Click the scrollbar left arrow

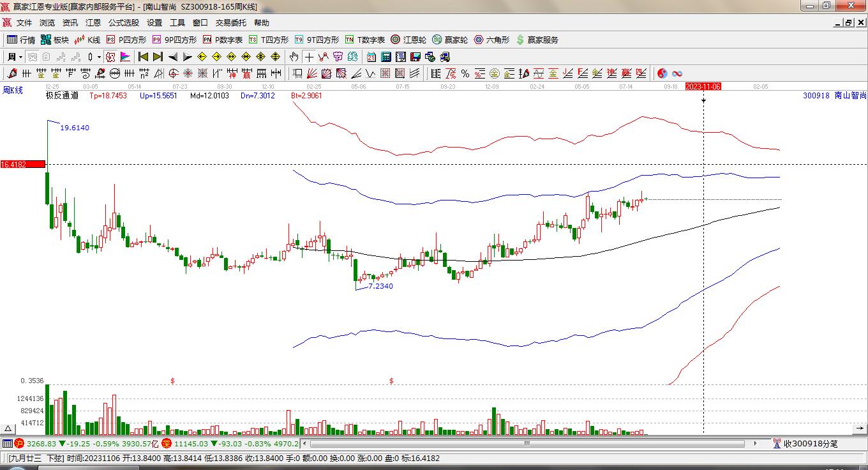305,443
